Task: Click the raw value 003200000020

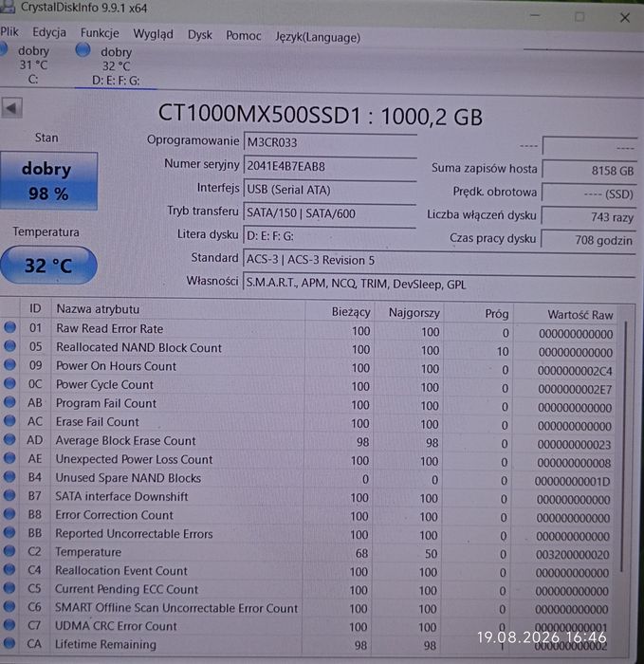Action: coord(572,554)
